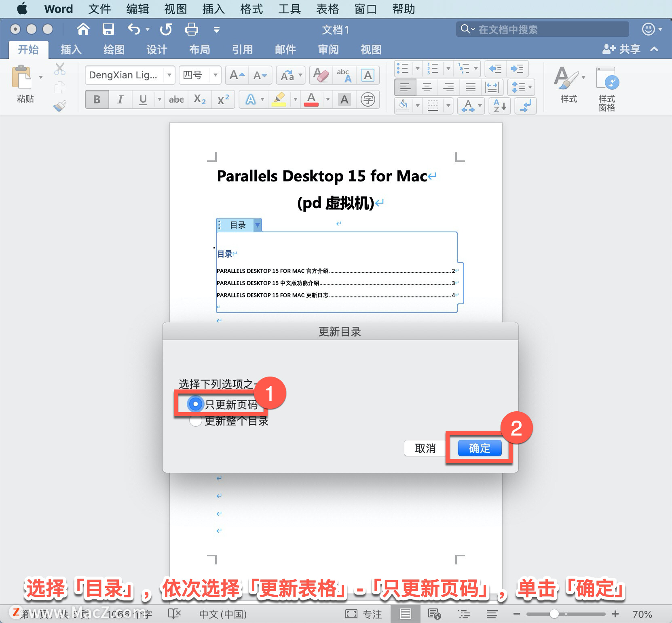Cut selection with the scissors icon
Screen dimensions: 672x623
(x=60, y=69)
